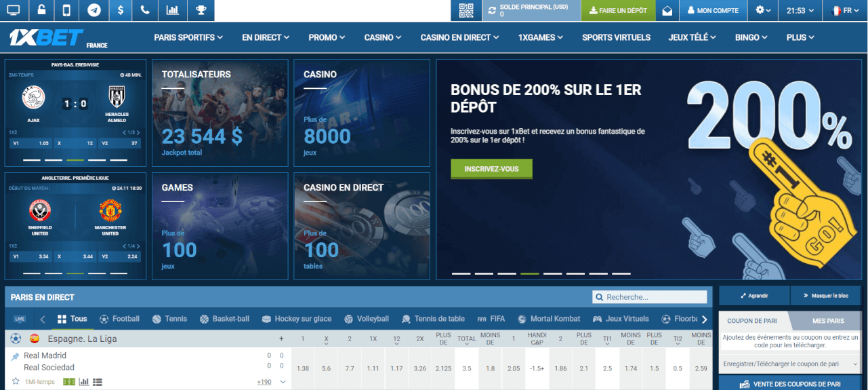Expand the 1xGames menu
The height and width of the screenshot is (390, 868).
click(x=541, y=37)
